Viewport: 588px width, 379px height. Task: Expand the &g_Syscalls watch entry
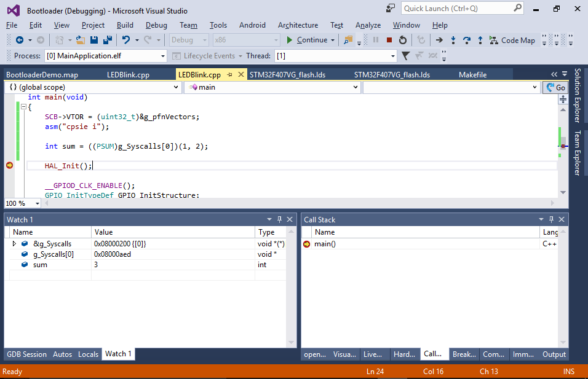pos(14,243)
